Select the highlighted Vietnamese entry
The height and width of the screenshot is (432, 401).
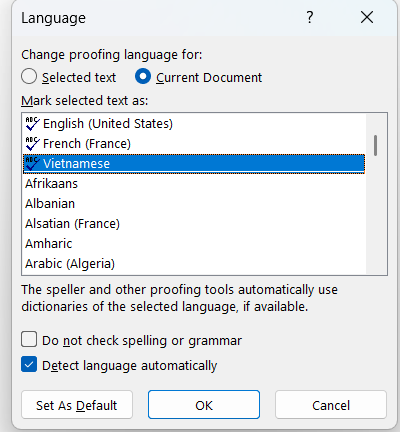194,164
